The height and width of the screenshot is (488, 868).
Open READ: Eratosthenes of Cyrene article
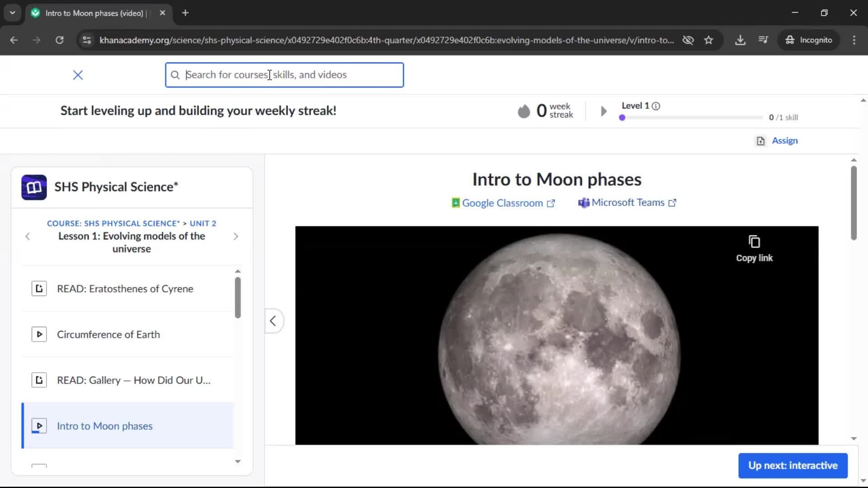127,289
